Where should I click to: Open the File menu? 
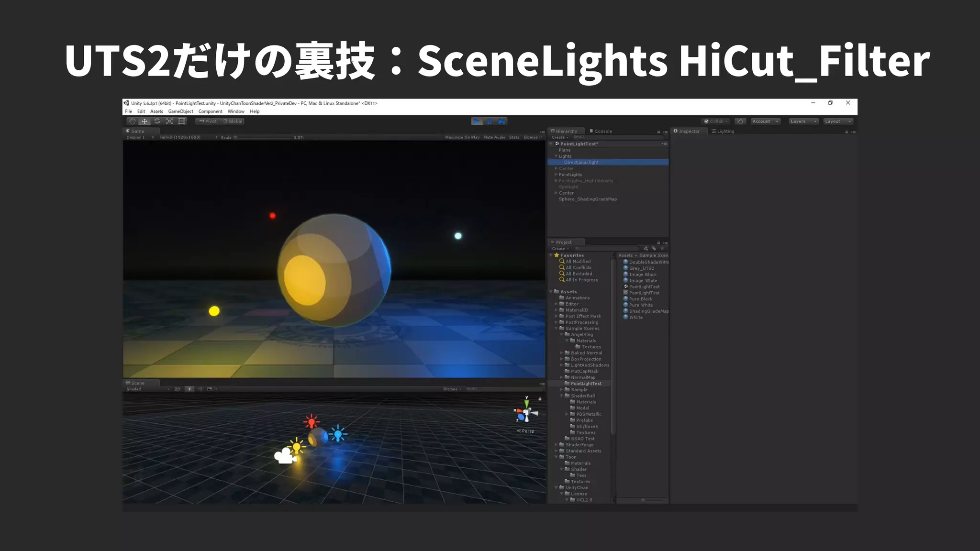[129, 111]
